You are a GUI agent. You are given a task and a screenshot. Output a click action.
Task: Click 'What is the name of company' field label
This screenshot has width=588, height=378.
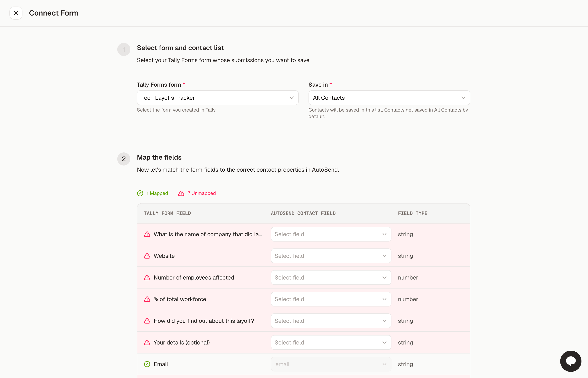coord(208,234)
